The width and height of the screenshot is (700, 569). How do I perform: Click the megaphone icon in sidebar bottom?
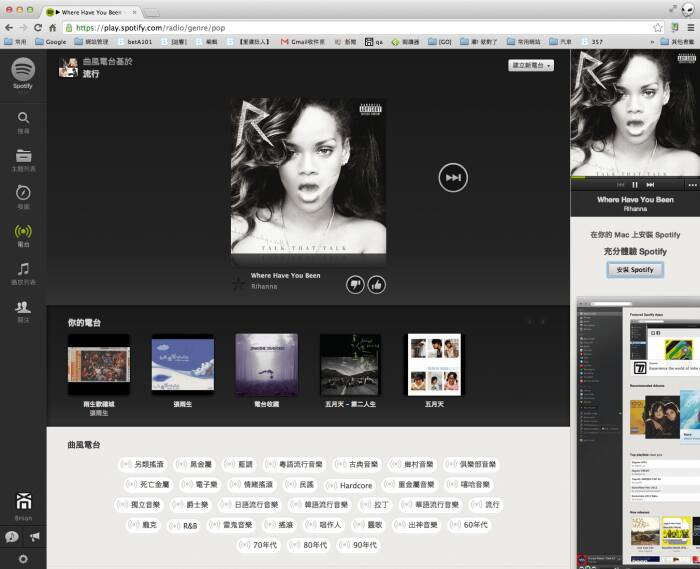(x=34, y=536)
